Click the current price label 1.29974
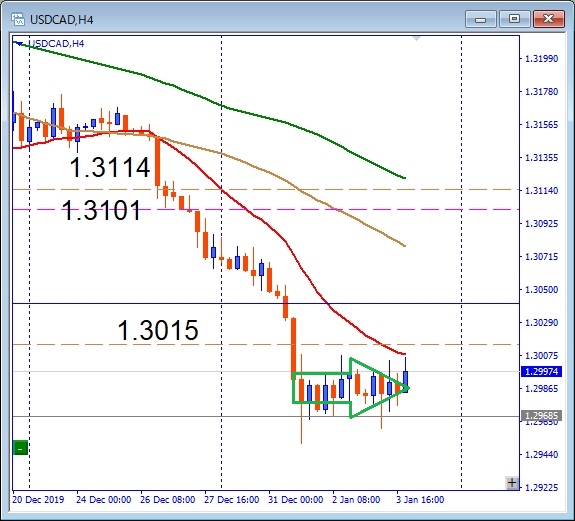This screenshot has width=575, height=521. click(x=541, y=371)
